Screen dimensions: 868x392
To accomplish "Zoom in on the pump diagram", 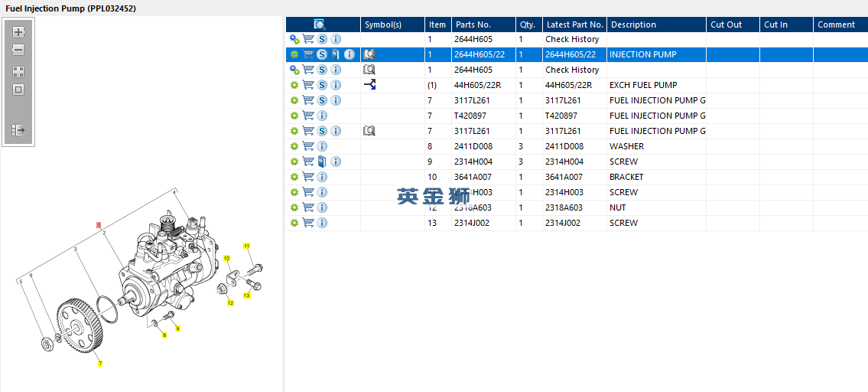I will 18,32.
